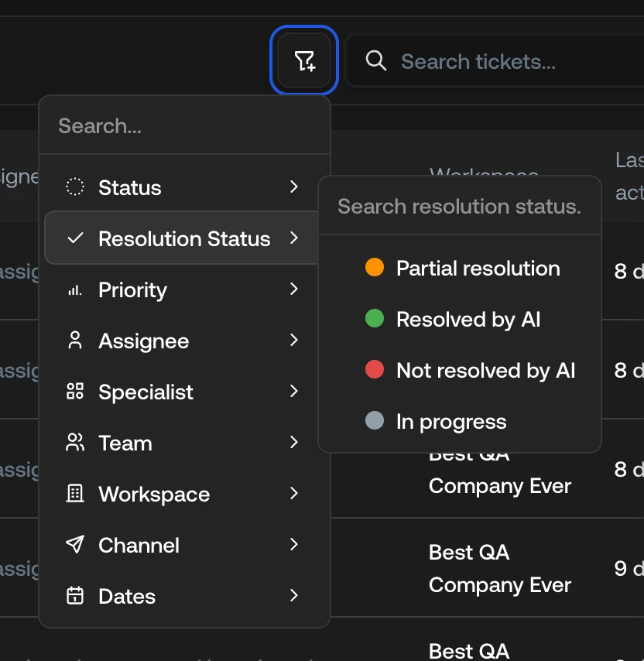This screenshot has height=661, width=644.
Task: Open the Team filter option
Action: pos(184,443)
